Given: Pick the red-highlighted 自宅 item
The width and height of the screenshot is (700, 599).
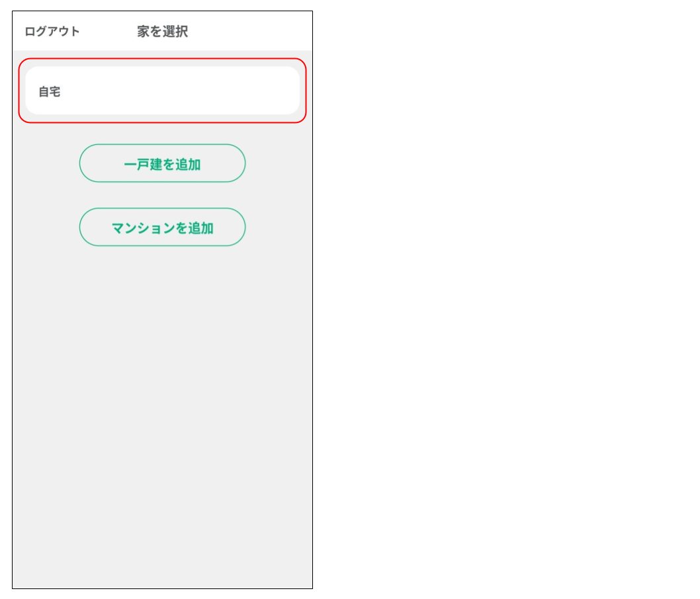Looking at the screenshot, I should pos(162,91).
